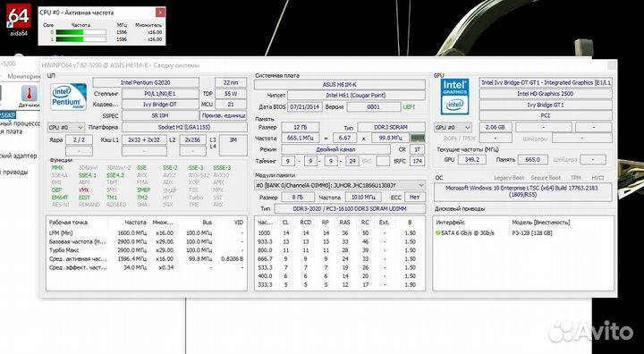Click the 2.06 GB GPU memory field
644x354 pixels.
click(x=496, y=127)
